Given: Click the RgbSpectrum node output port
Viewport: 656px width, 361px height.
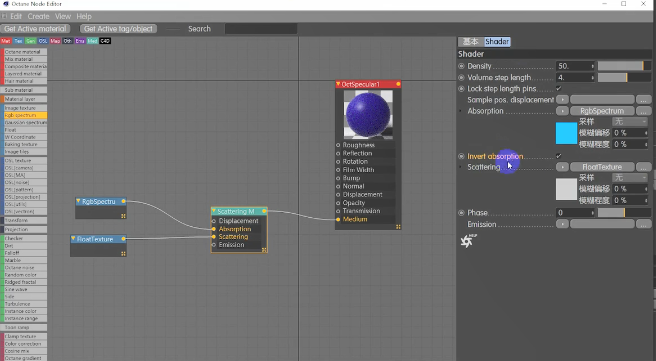Looking at the screenshot, I should [x=123, y=201].
